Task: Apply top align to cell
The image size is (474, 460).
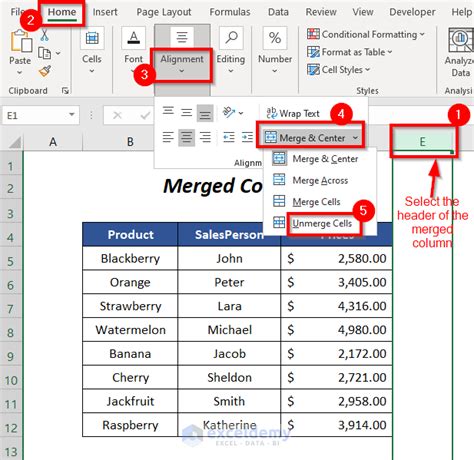Action: point(168,111)
